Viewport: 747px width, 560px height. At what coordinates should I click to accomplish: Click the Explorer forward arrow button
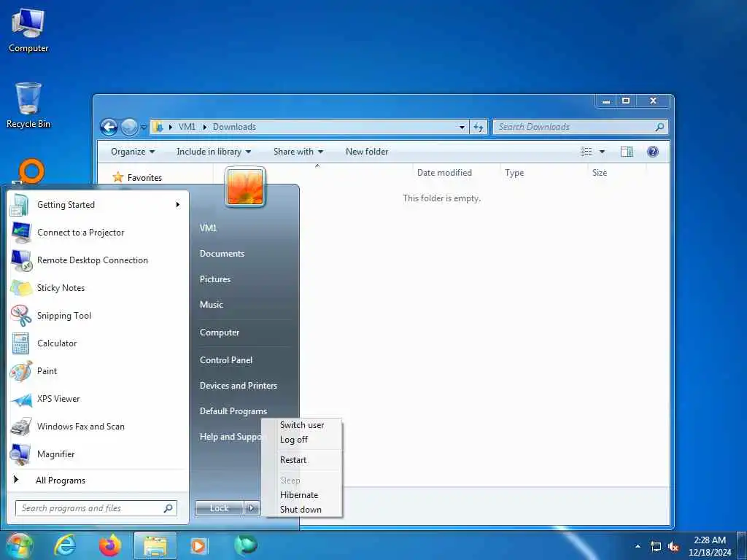[129, 127]
